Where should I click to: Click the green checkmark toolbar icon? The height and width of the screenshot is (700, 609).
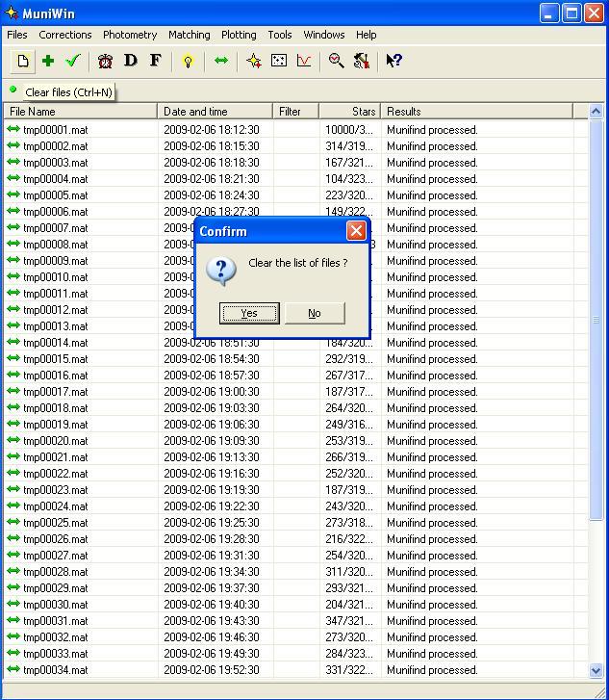(x=72, y=61)
